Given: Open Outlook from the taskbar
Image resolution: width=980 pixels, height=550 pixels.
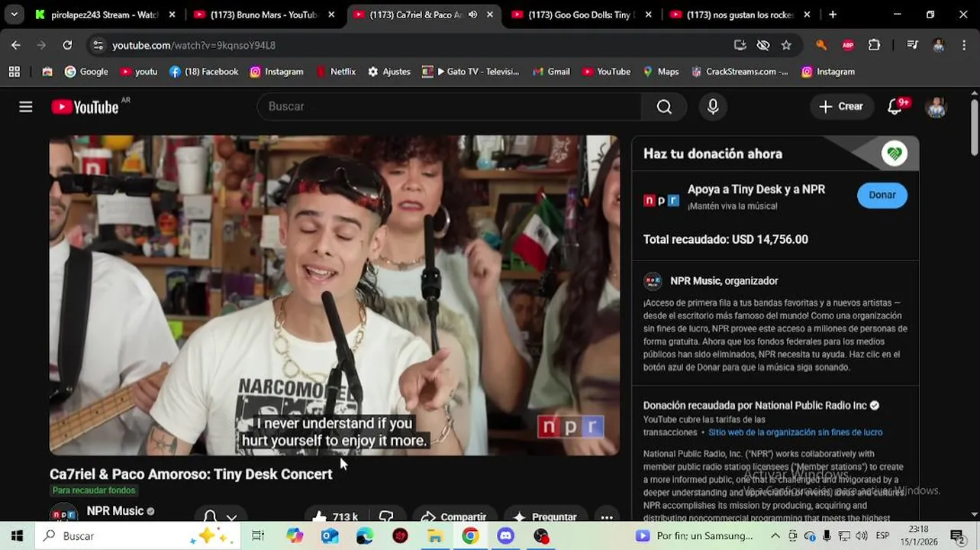Looking at the screenshot, I should pos(330,536).
